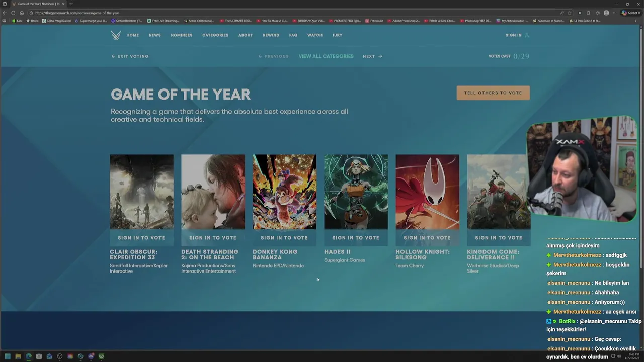Open the Kick bookmark

tap(17, 21)
